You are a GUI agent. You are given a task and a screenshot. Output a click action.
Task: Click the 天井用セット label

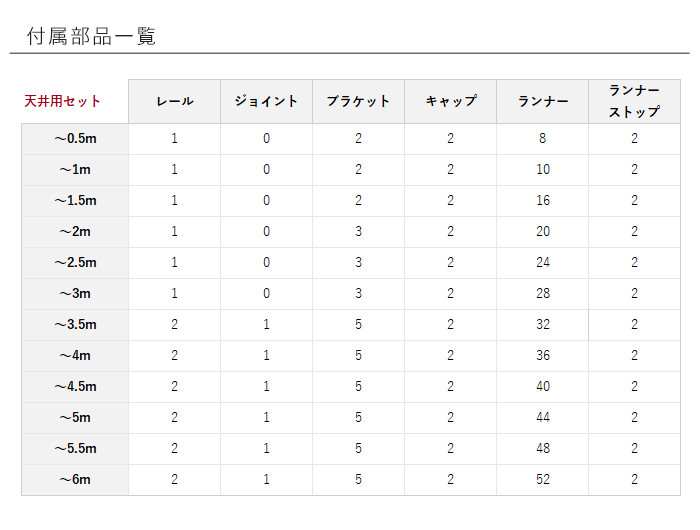(x=62, y=101)
